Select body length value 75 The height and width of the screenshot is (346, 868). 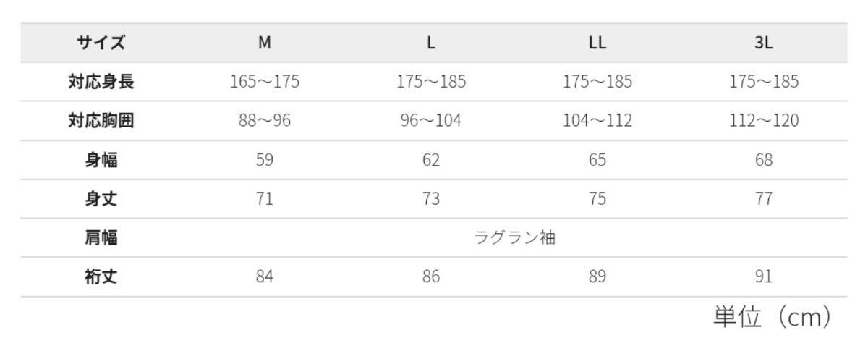tap(597, 199)
